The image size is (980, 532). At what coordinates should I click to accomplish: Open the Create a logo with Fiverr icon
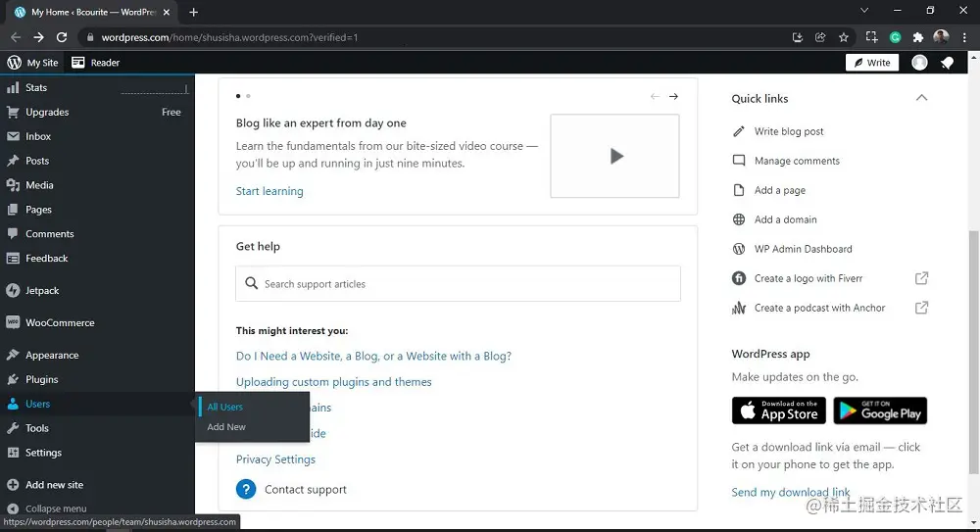[x=739, y=278]
